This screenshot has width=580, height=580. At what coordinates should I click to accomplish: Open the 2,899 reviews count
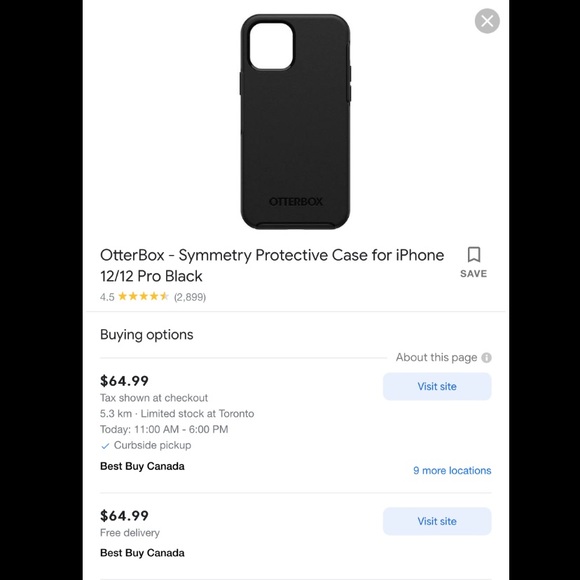point(190,297)
